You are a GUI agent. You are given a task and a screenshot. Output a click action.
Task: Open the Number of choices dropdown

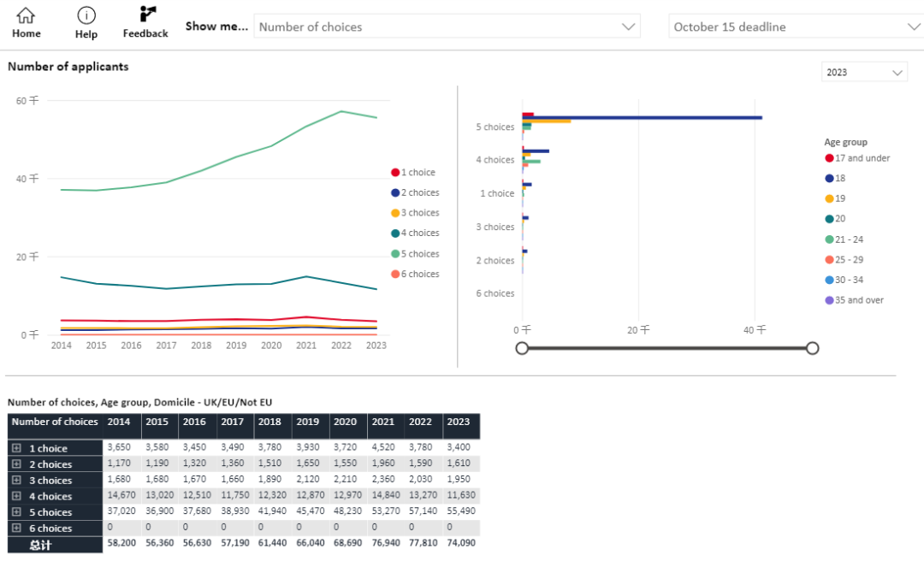pos(447,27)
